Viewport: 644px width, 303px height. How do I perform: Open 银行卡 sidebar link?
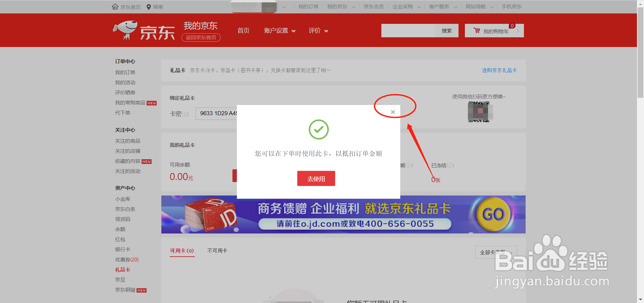[123, 250]
